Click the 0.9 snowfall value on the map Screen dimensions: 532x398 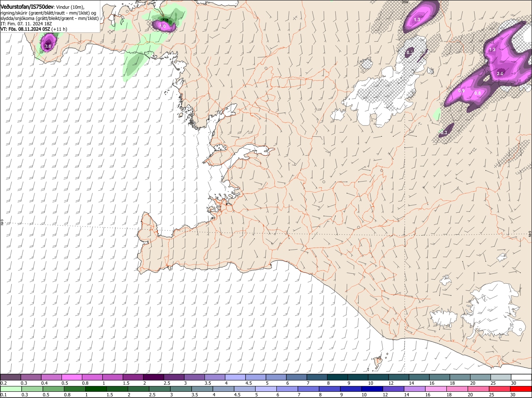(461, 91)
